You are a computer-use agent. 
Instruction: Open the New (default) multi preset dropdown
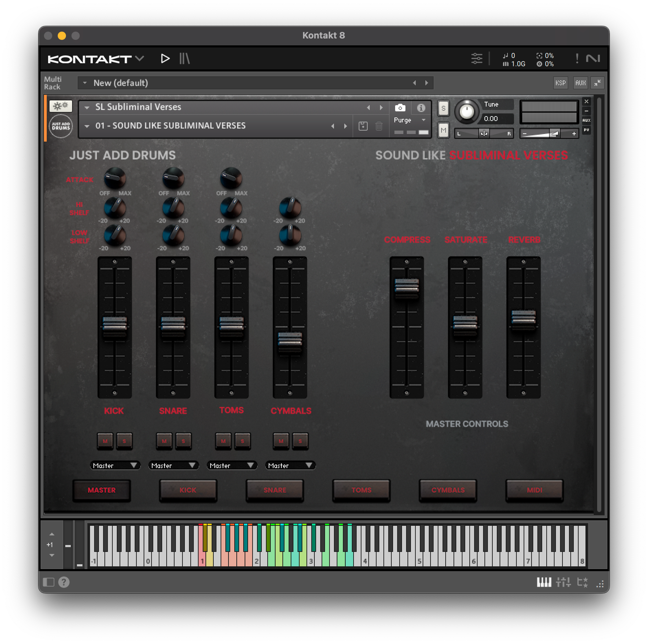click(255, 83)
